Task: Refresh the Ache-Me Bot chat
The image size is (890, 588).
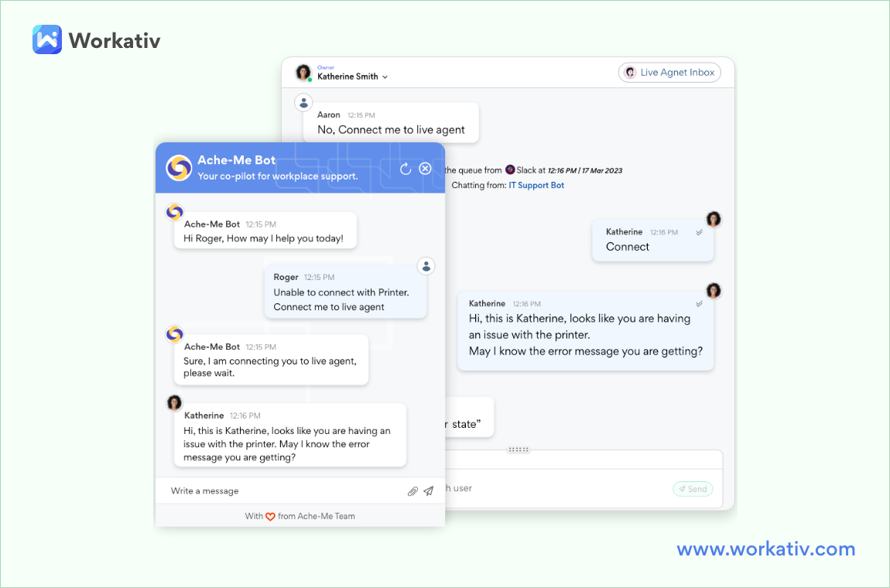Action: click(406, 169)
